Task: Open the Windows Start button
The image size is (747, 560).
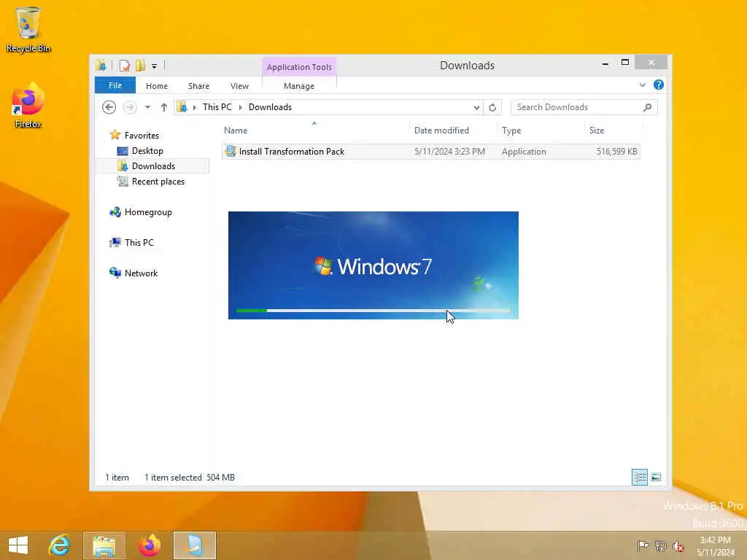Action: (18, 545)
